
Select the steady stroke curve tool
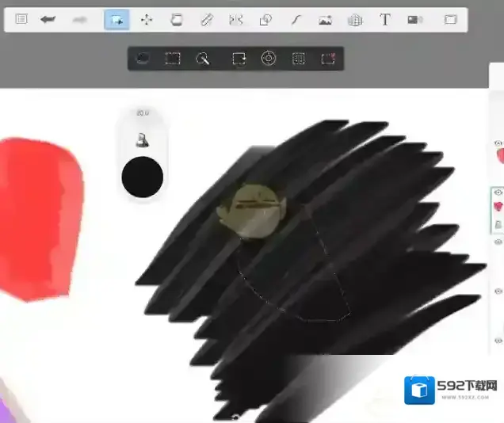coord(296,20)
